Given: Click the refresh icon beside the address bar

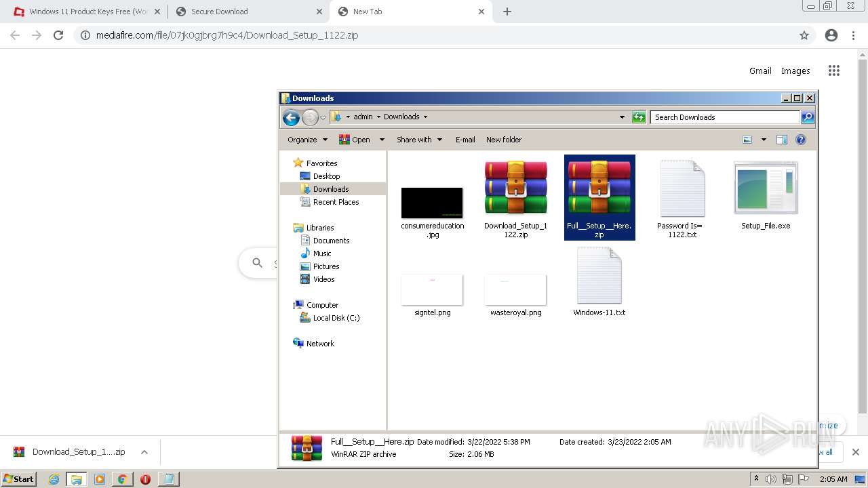Looking at the screenshot, I should [639, 117].
